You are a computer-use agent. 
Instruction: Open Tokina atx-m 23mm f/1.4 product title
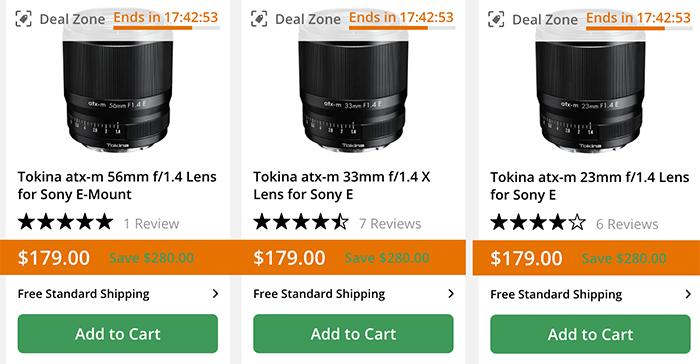590,186
